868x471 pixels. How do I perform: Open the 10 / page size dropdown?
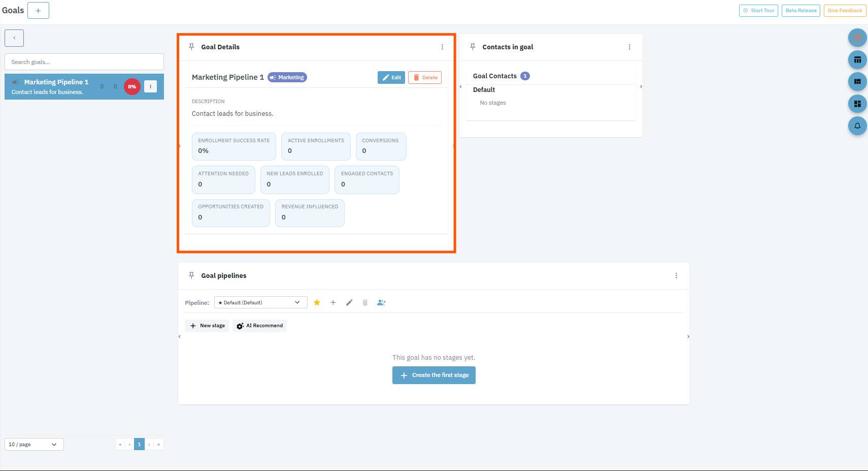34,445
